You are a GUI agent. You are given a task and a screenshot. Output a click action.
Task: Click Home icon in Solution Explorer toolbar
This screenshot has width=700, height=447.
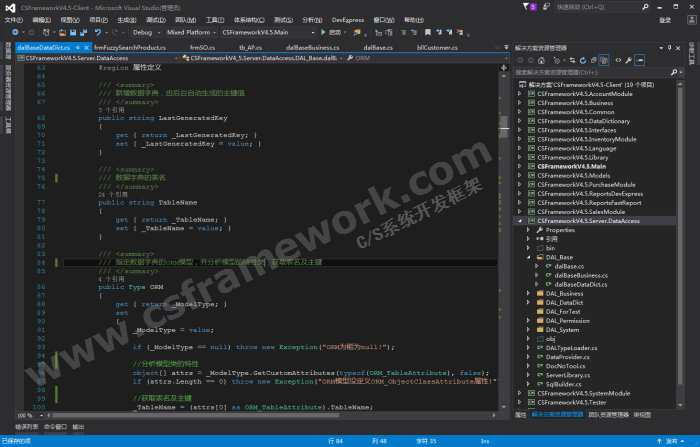[543, 60]
